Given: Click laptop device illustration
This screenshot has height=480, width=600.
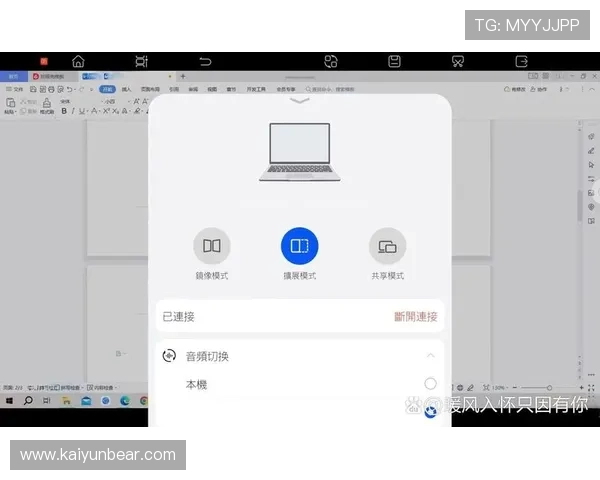Looking at the screenshot, I should (300, 152).
